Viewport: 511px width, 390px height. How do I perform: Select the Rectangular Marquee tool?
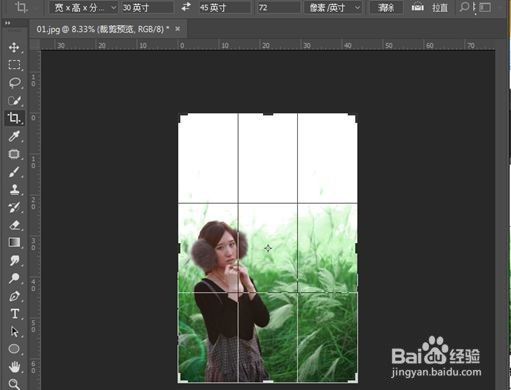pyautogui.click(x=14, y=64)
